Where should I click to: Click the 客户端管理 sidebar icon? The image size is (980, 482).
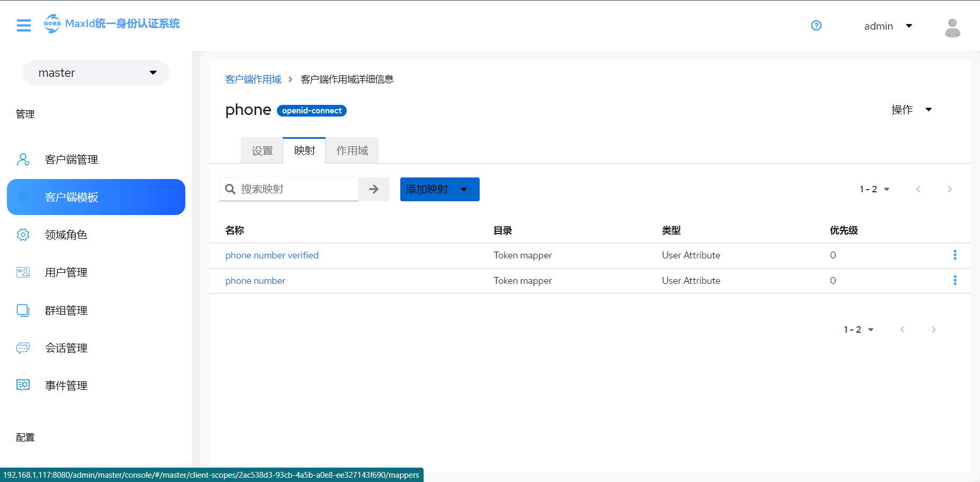click(23, 159)
